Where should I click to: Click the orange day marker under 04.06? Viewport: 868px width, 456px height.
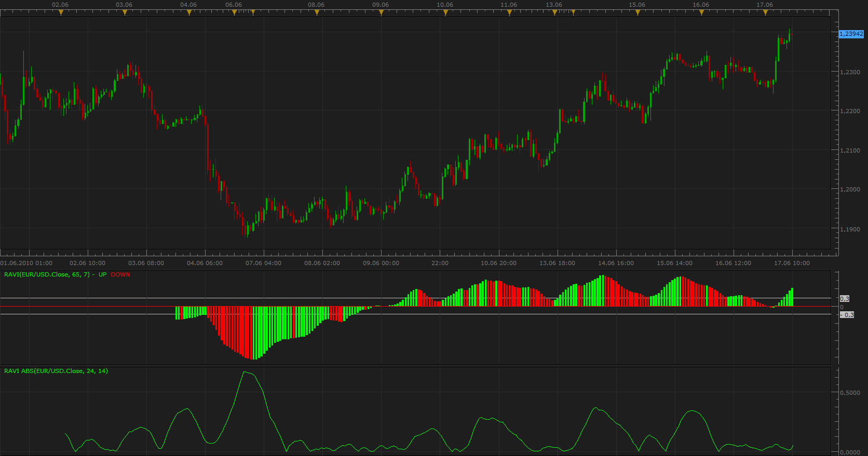189,12
